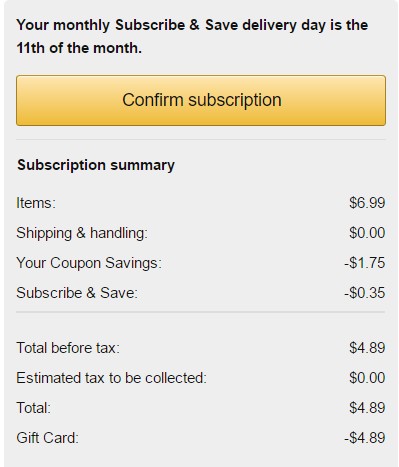399x467 pixels.
Task: Click the Items label
Action: 36,203
